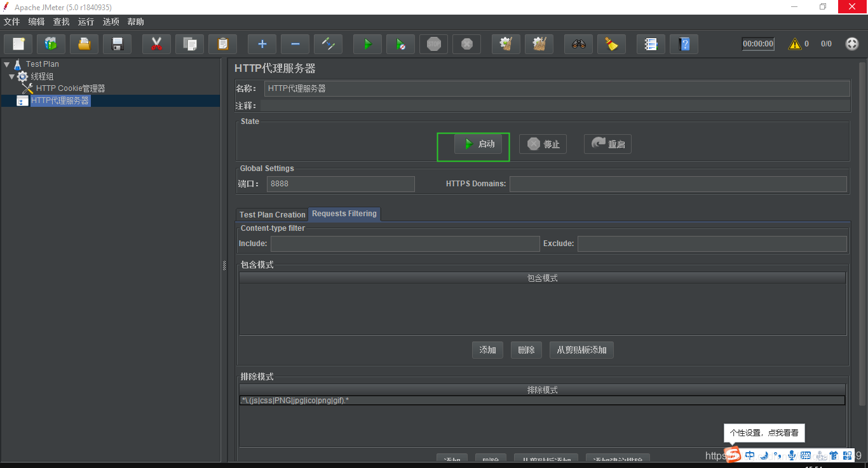The image size is (868, 468).
Task: Click the yellow warning log icon
Action: [795, 44]
